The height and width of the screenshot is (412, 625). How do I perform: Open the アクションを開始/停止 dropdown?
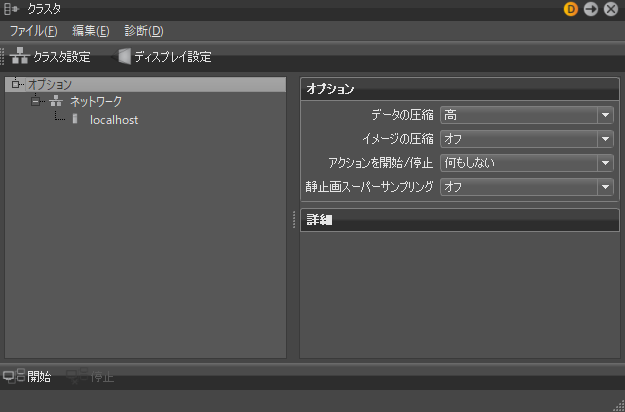[x=527, y=163]
